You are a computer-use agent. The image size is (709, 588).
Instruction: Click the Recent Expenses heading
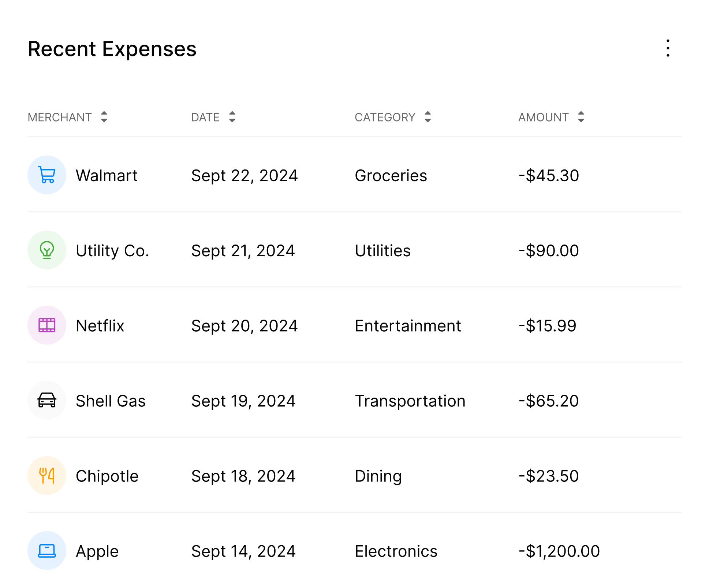pos(112,49)
